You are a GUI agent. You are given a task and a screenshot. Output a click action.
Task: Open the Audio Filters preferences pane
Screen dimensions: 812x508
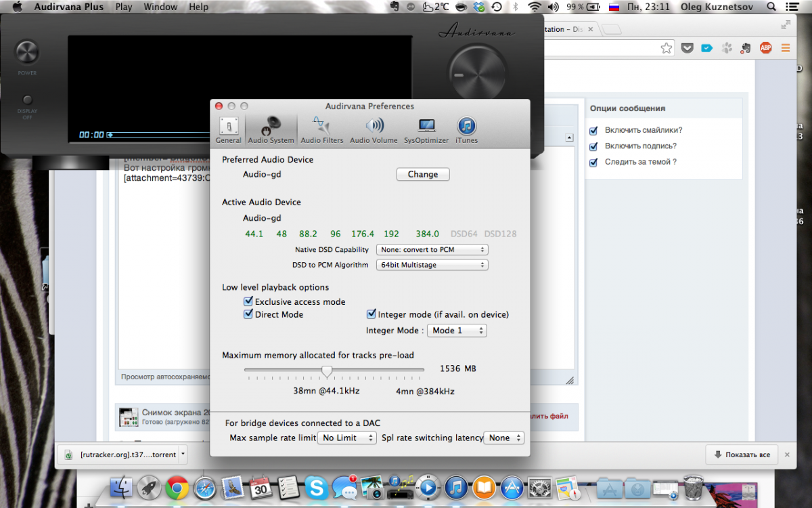click(322, 130)
